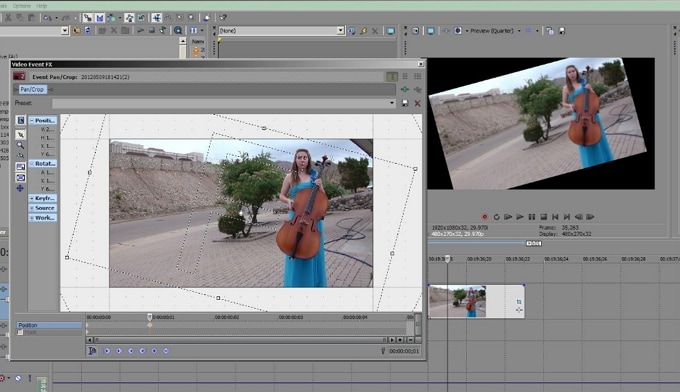Toggle Preview on External Monitor button
680x392 pixels.
pos(431,31)
